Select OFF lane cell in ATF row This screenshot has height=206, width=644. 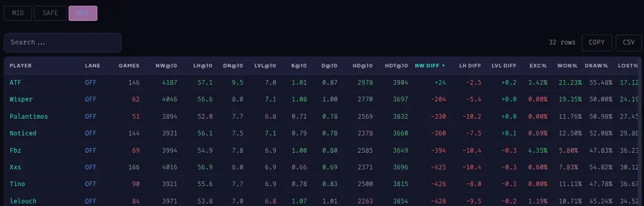tap(91, 83)
